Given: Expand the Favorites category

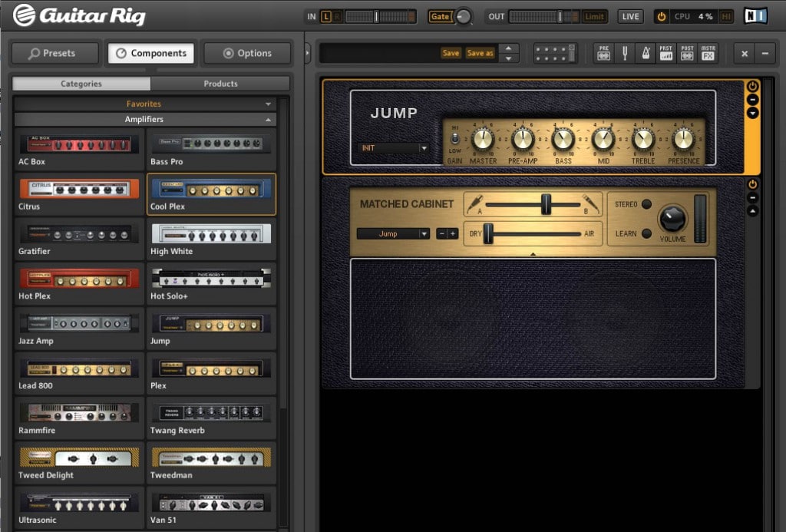Looking at the screenshot, I should [x=144, y=104].
